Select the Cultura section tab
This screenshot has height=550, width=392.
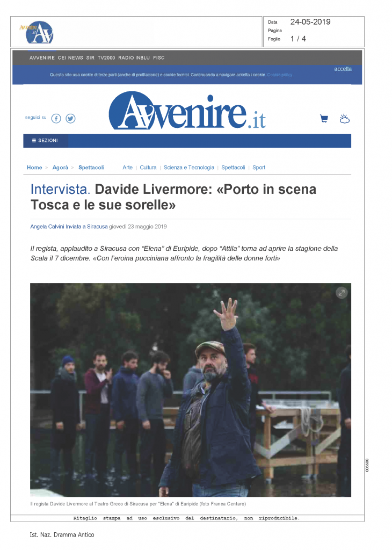148,168
